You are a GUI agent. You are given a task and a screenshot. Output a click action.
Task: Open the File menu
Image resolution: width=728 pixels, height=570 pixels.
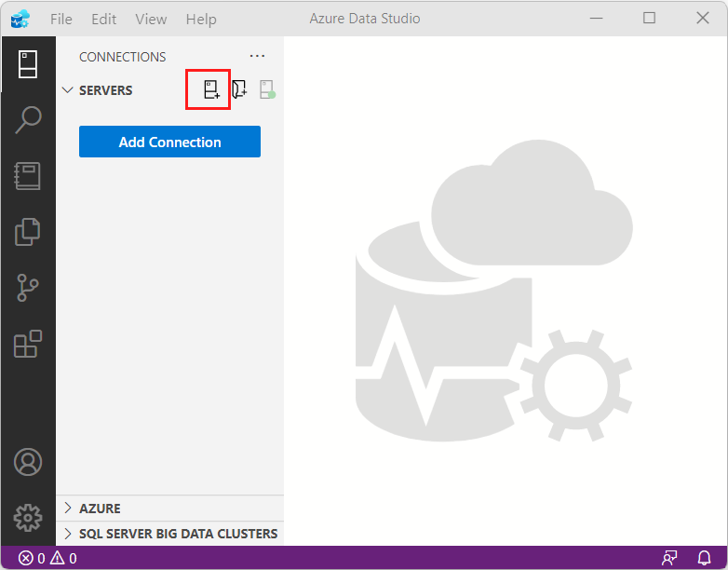(x=61, y=19)
